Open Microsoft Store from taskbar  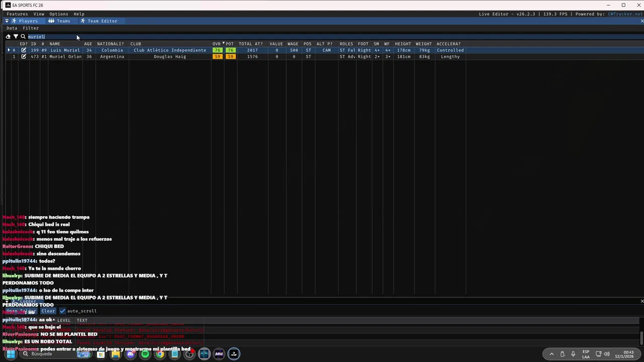[x=101, y=354]
